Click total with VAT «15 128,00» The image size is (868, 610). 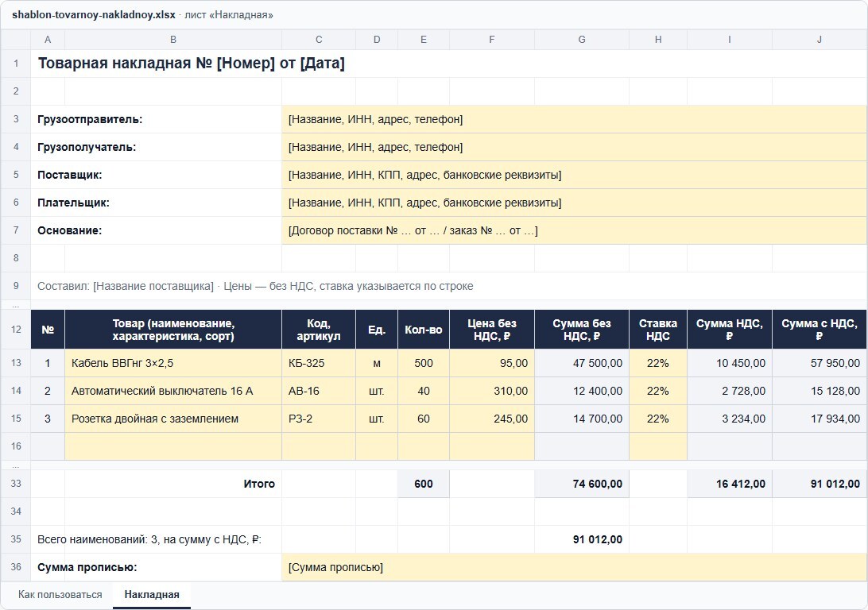[820, 391]
